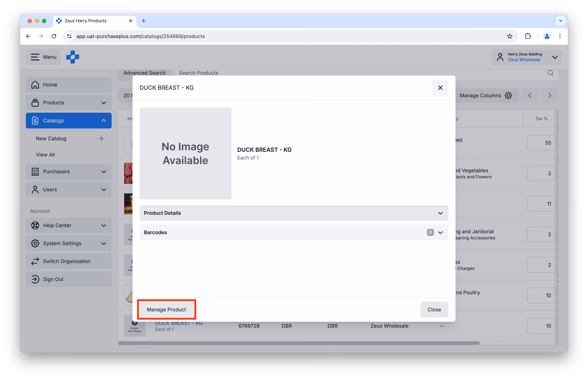Click the horizontal scrollbar under the table
This screenshot has width=588, height=379.
299,343
